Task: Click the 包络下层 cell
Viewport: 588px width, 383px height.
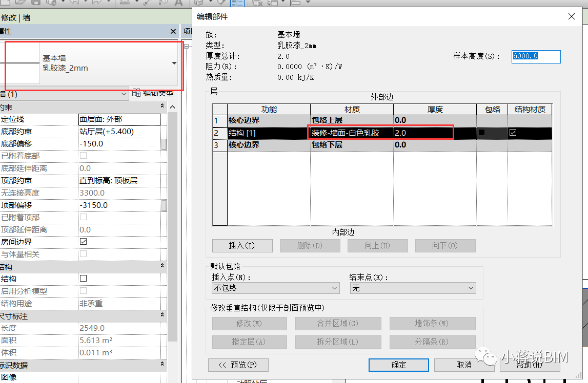Action: (352, 145)
